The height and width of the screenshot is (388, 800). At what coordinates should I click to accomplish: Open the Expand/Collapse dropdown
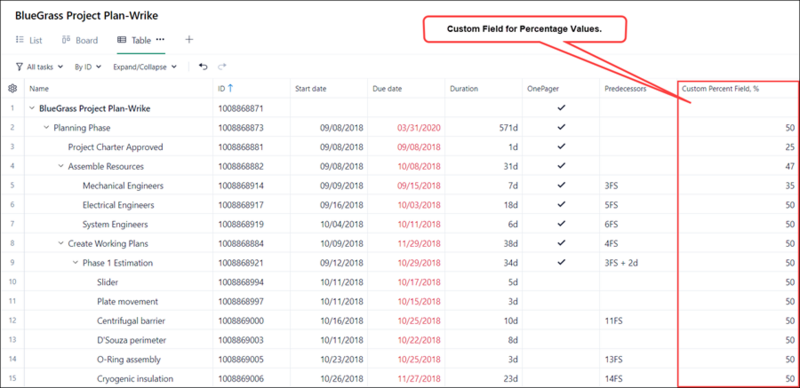pos(145,67)
